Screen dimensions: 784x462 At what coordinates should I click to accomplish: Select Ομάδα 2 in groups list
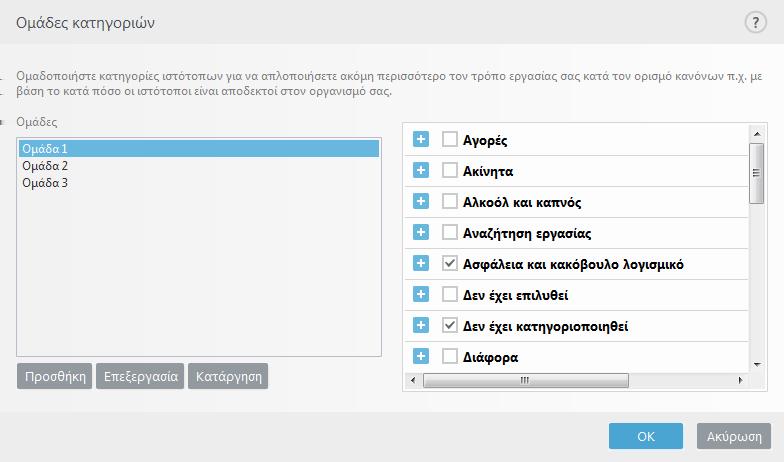pos(198,166)
